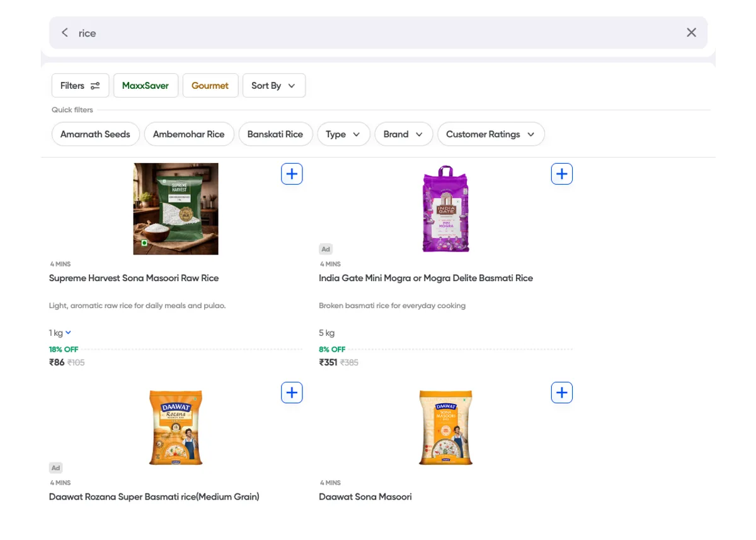The height and width of the screenshot is (540, 756).
Task: Apply the Ambemohar Rice quick filter
Action: (189, 134)
